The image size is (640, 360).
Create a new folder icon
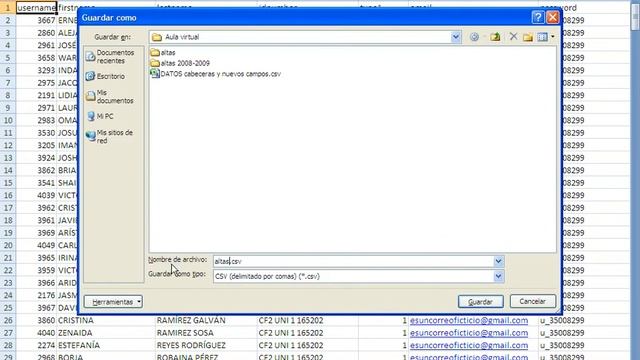click(x=528, y=37)
